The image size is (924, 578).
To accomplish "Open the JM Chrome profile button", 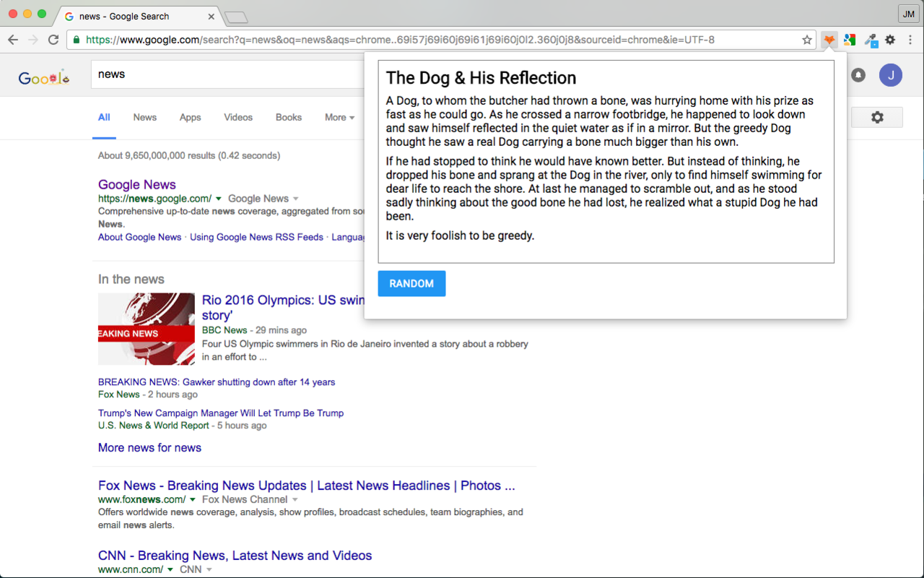I will coord(908,14).
